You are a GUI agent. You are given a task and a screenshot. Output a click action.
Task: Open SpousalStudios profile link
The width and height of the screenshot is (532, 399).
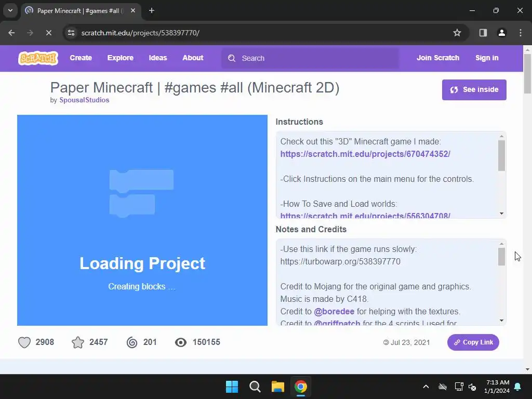[84, 100]
